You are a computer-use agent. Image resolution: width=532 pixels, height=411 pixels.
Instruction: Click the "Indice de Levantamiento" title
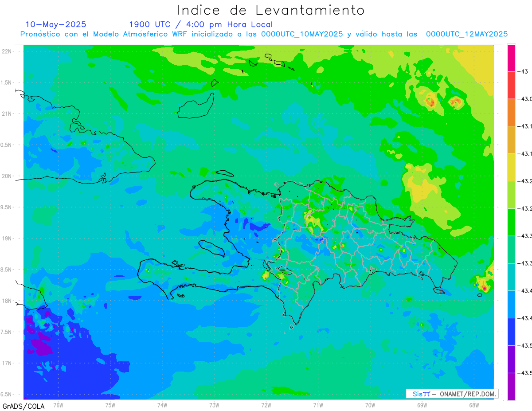click(x=271, y=10)
